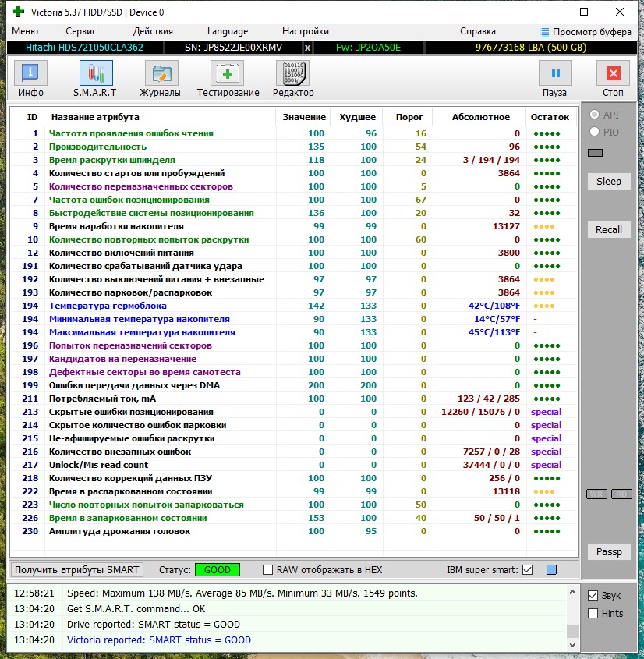
Task: Click the 42°C/108°F temperature value
Action: (494, 306)
